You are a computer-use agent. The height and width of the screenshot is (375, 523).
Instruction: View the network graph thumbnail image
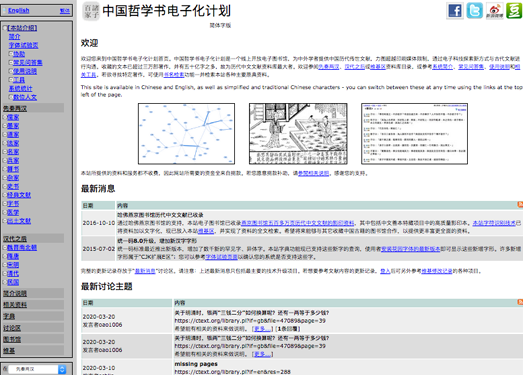pos(186,134)
